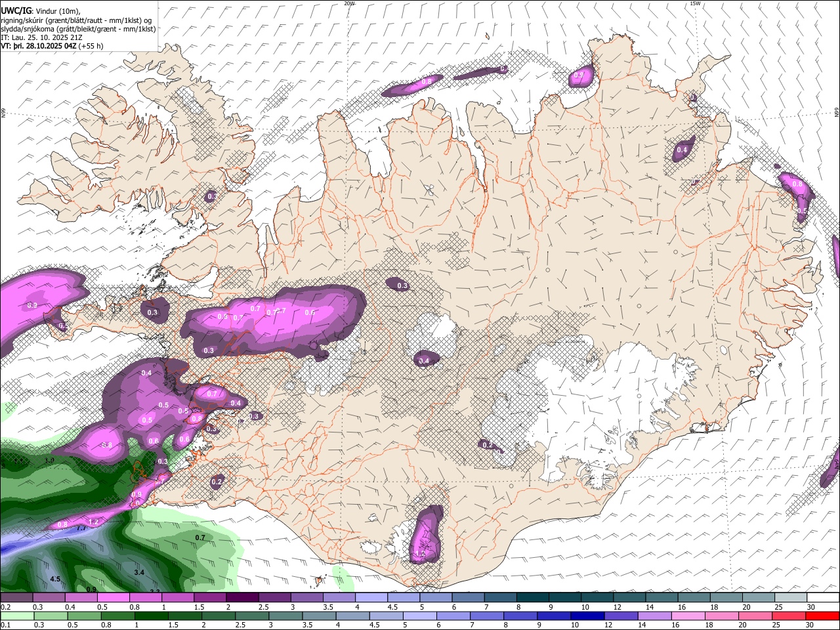Click the '18' label under the purple snow scale
The image size is (840, 630).
pyautogui.click(x=714, y=607)
